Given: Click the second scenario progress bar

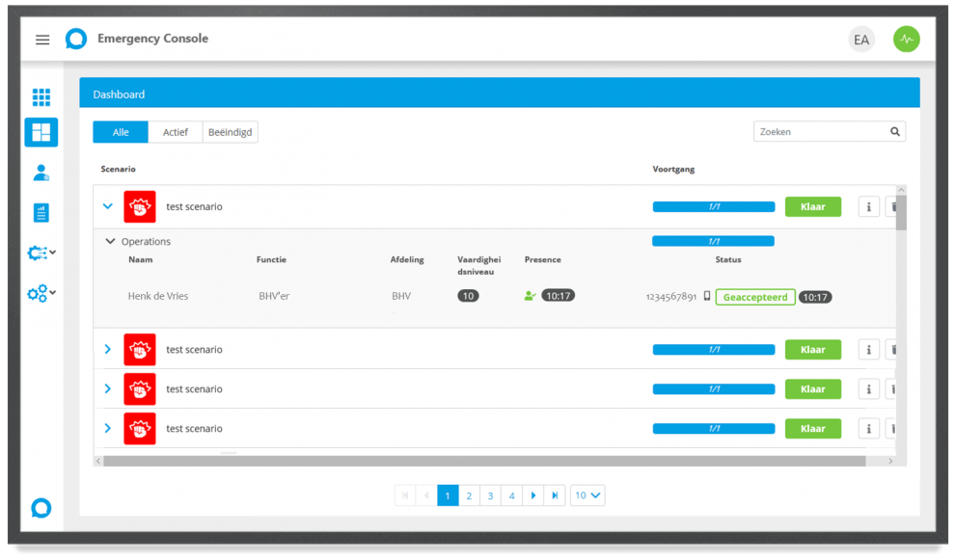Looking at the screenshot, I should [x=713, y=349].
